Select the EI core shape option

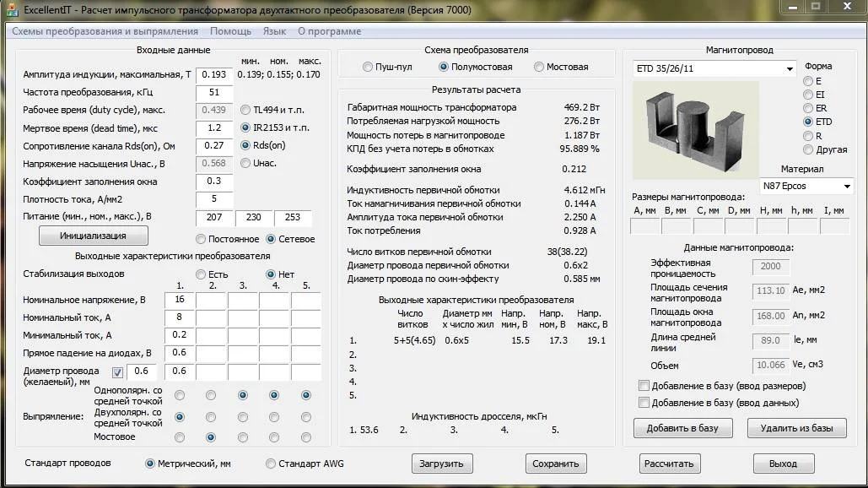point(808,95)
